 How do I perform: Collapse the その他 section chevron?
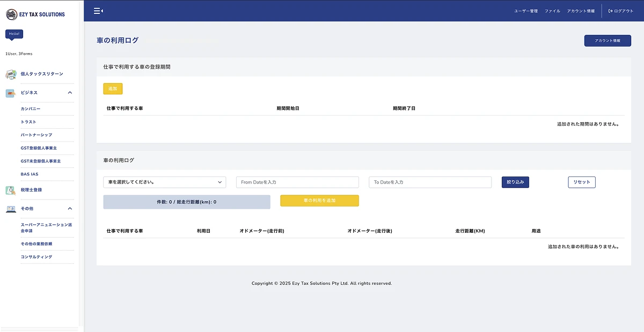(70, 209)
